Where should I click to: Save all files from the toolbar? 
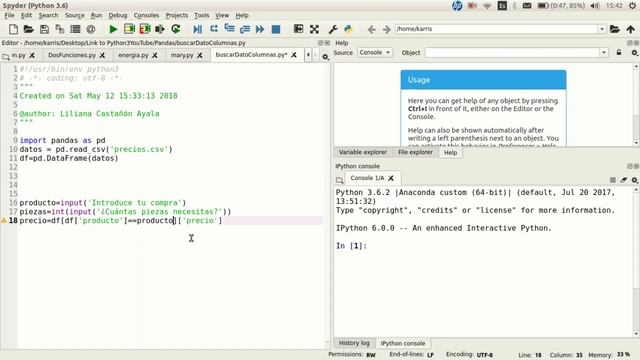(60, 29)
